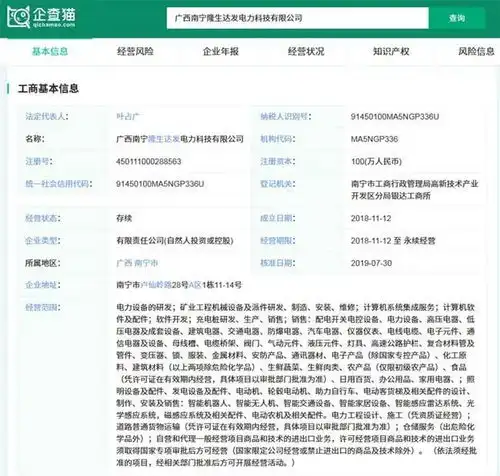
Task: Click the 企查猫 logo icon
Action: (19, 17)
